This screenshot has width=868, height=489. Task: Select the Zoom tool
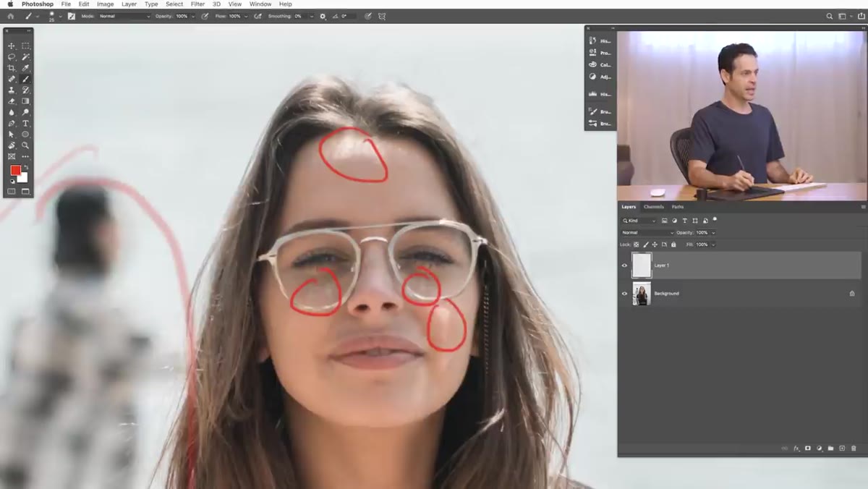click(x=25, y=145)
